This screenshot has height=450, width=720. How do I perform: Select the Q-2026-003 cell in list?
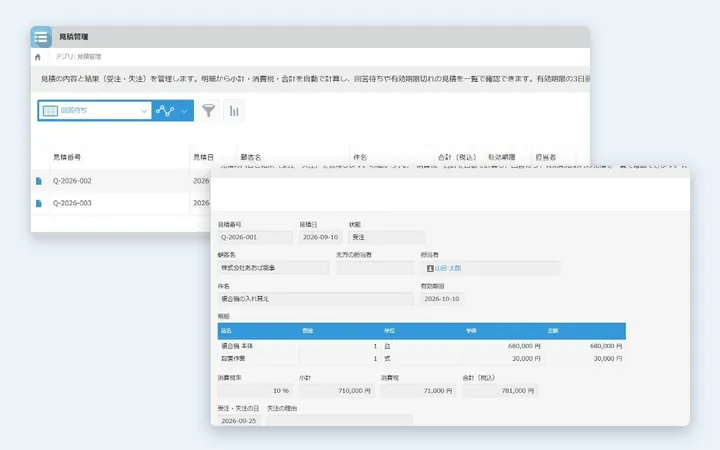tap(119, 203)
